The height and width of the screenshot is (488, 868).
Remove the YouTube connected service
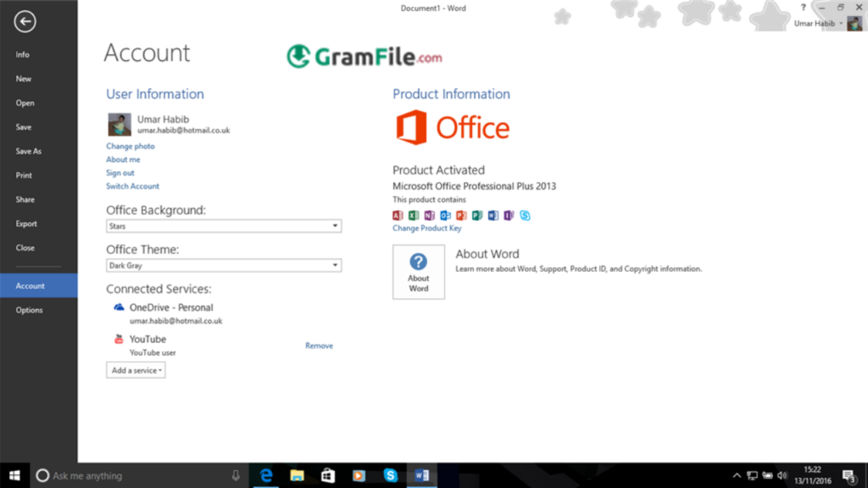pyautogui.click(x=319, y=345)
